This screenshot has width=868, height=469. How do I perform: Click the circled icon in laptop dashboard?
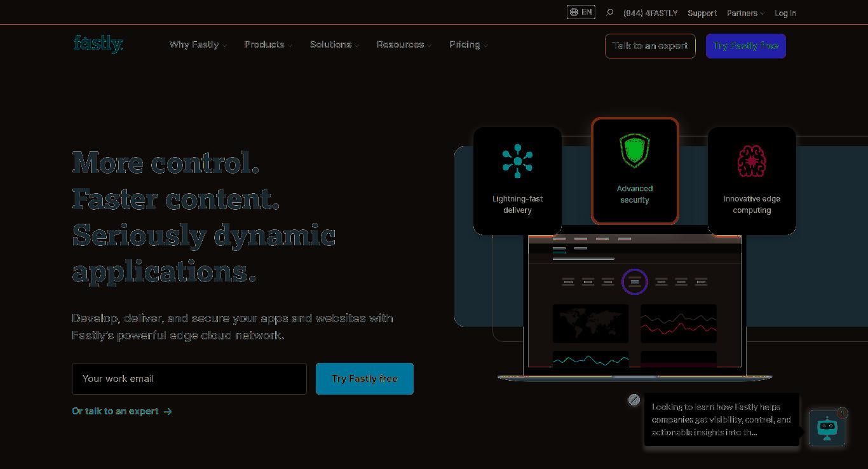tap(634, 282)
